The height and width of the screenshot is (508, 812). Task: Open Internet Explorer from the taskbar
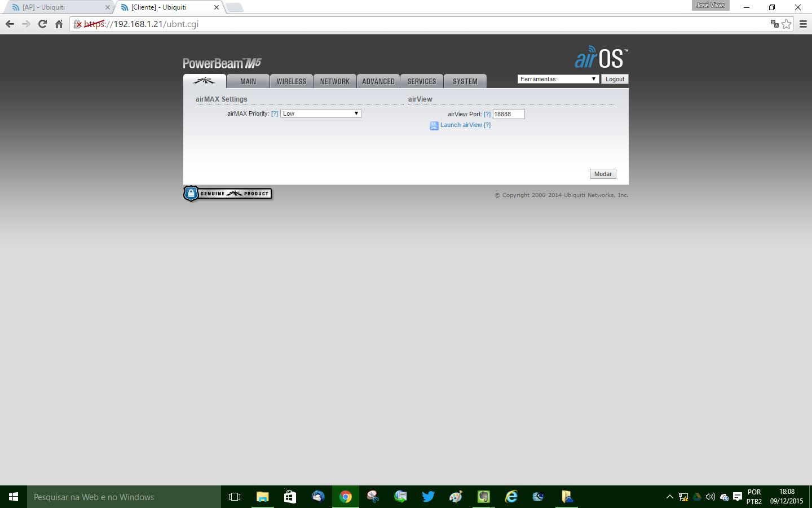[511, 497]
